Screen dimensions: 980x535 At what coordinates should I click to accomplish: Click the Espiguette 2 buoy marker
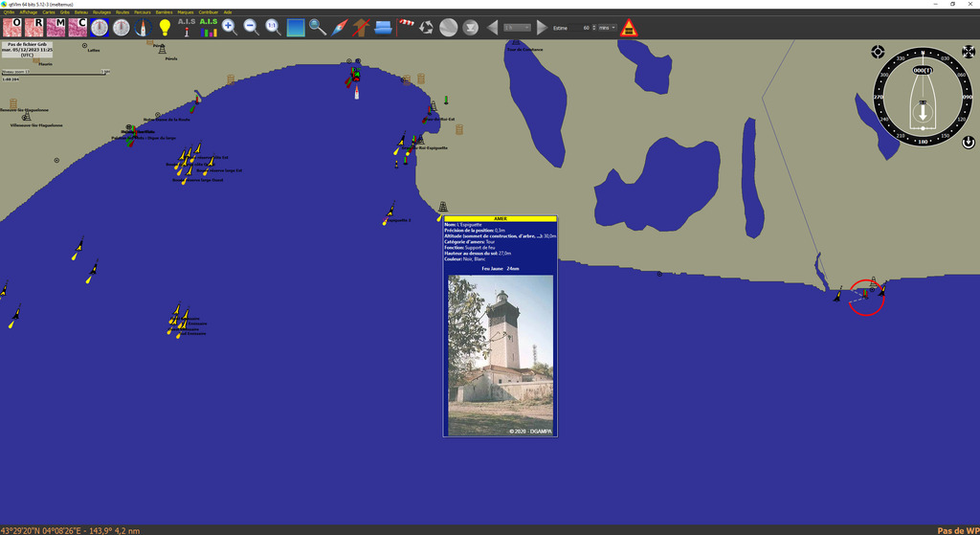pos(389,213)
